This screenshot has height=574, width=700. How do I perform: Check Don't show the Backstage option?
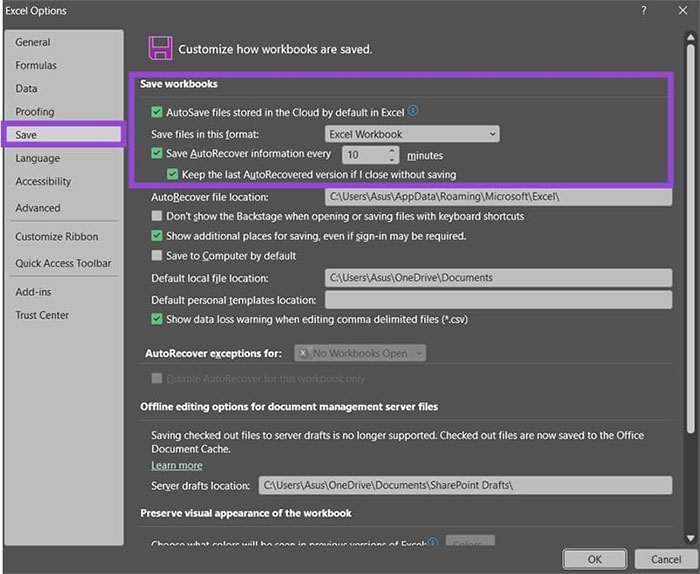click(x=156, y=216)
